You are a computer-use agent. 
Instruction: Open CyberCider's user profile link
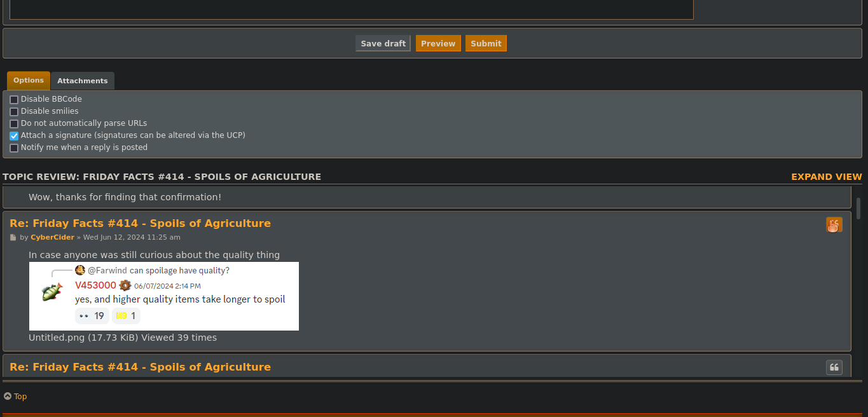tap(52, 238)
